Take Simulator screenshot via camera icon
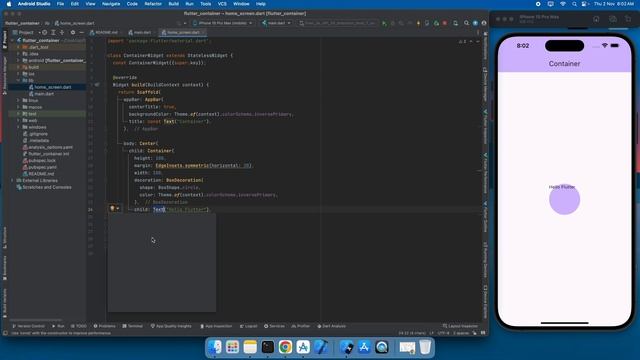This screenshot has height=360, width=640. click(613, 19)
